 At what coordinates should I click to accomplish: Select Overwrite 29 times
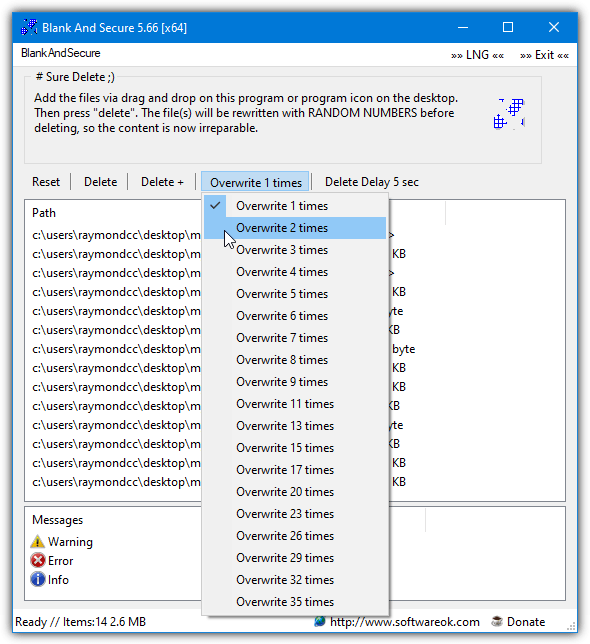[x=295, y=558]
